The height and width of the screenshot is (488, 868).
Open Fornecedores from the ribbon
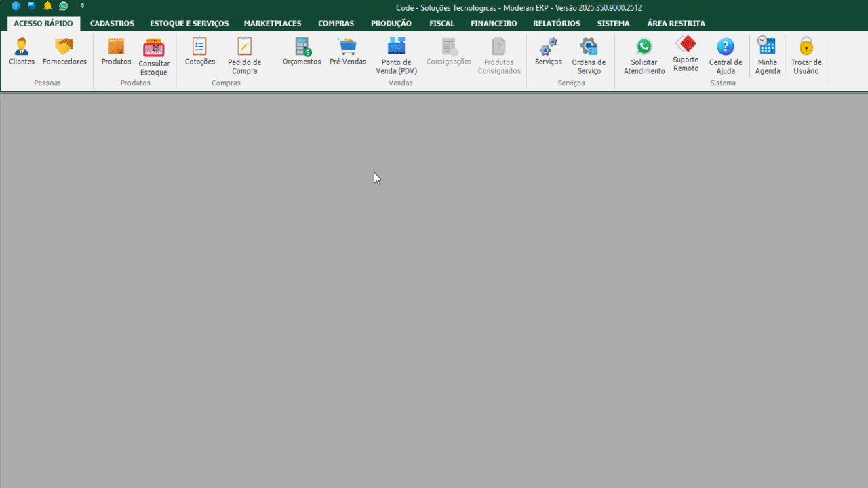pyautogui.click(x=64, y=52)
